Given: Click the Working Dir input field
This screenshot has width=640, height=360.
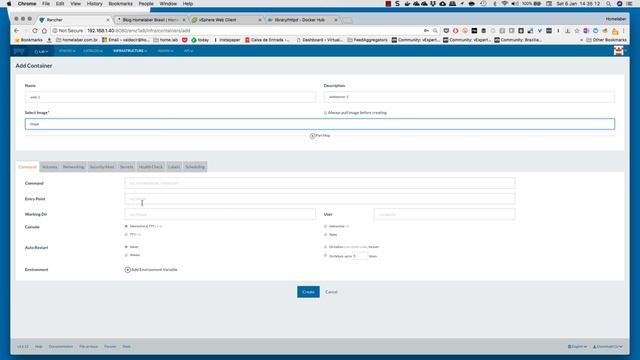Looking at the screenshot, I should pos(220,214).
